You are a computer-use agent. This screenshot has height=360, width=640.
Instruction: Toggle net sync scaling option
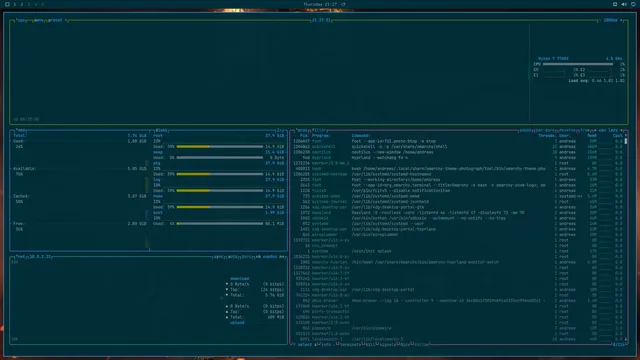tap(218, 257)
